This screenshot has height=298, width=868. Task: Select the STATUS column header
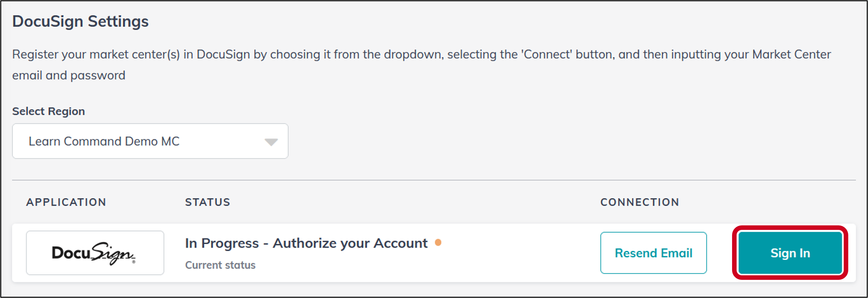(207, 202)
